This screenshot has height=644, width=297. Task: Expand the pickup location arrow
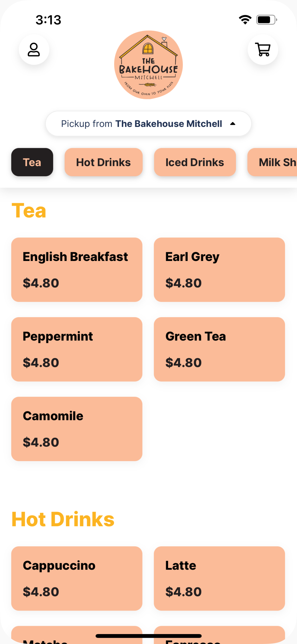(x=233, y=123)
